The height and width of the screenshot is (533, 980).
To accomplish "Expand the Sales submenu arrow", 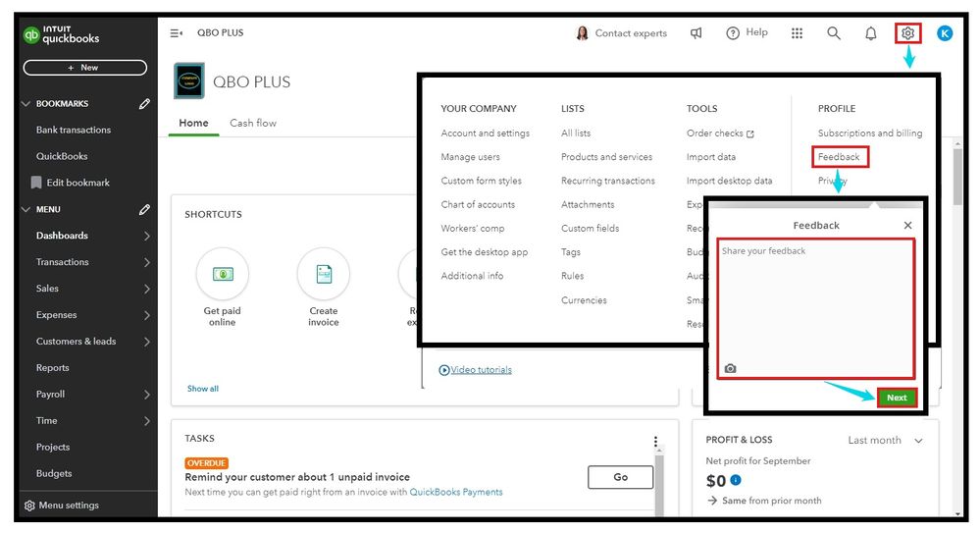I will tap(147, 289).
